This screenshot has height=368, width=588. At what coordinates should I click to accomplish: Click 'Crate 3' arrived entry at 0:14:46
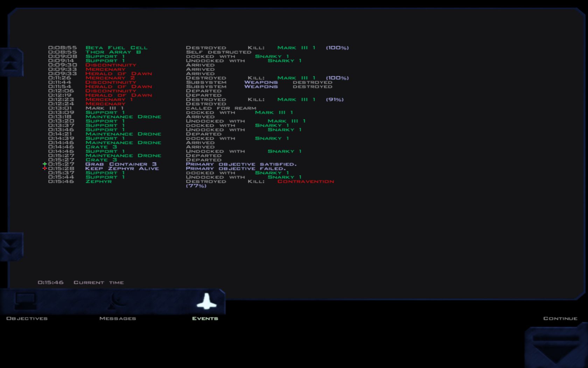tap(101, 147)
